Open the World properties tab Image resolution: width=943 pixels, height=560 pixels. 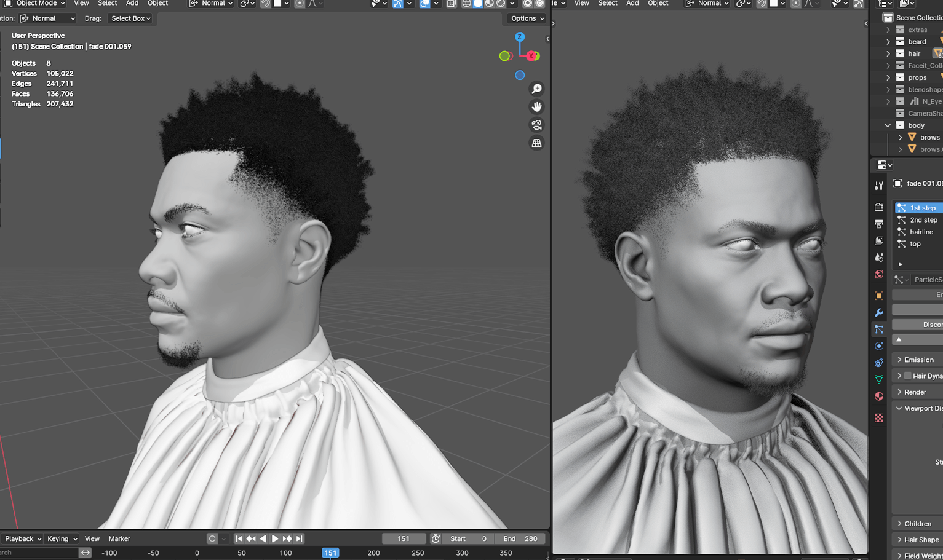click(x=879, y=274)
